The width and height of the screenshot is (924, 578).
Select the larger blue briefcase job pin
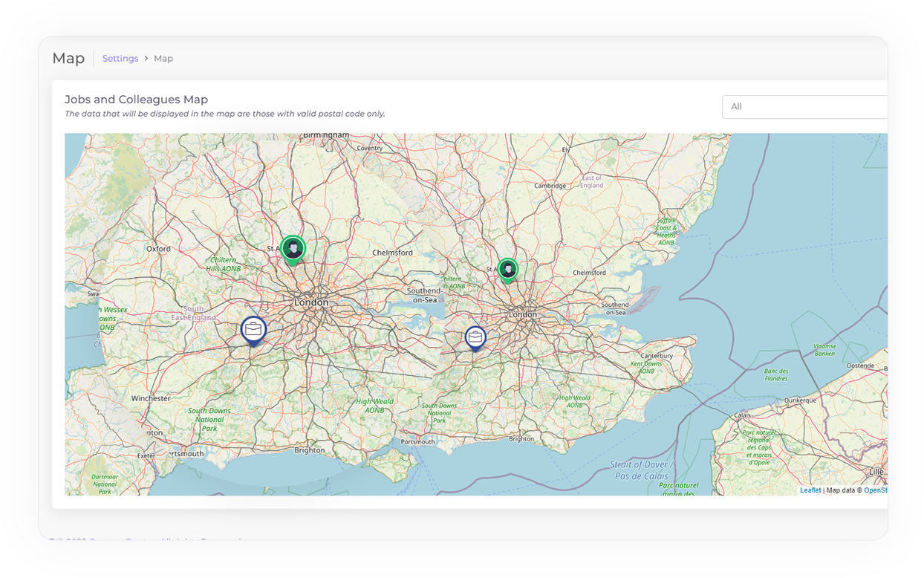(x=253, y=330)
